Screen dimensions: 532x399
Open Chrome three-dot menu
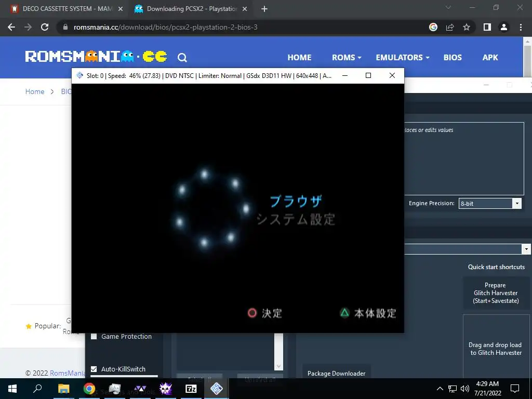[521, 27]
